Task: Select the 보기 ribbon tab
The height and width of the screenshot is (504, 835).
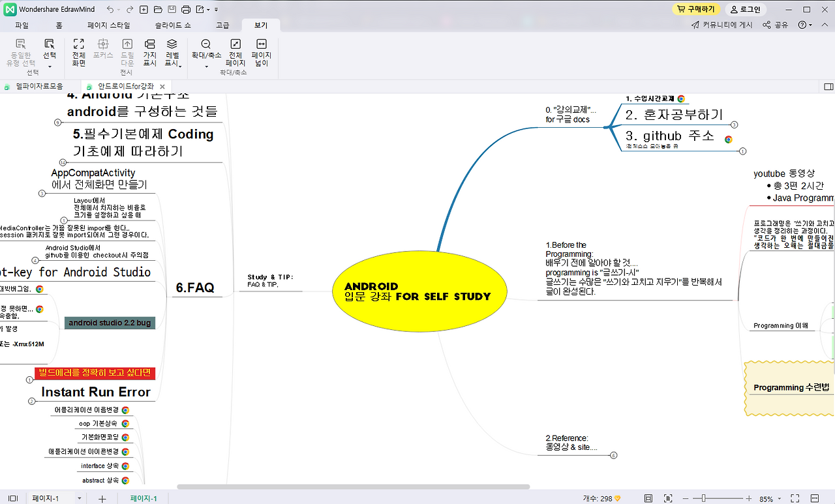Action: point(261,25)
